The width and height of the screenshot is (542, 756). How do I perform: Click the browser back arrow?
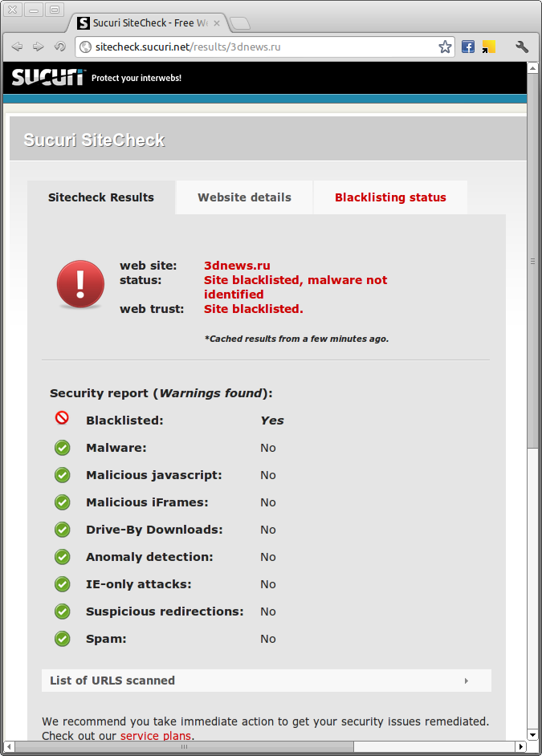pyautogui.click(x=18, y=47)
